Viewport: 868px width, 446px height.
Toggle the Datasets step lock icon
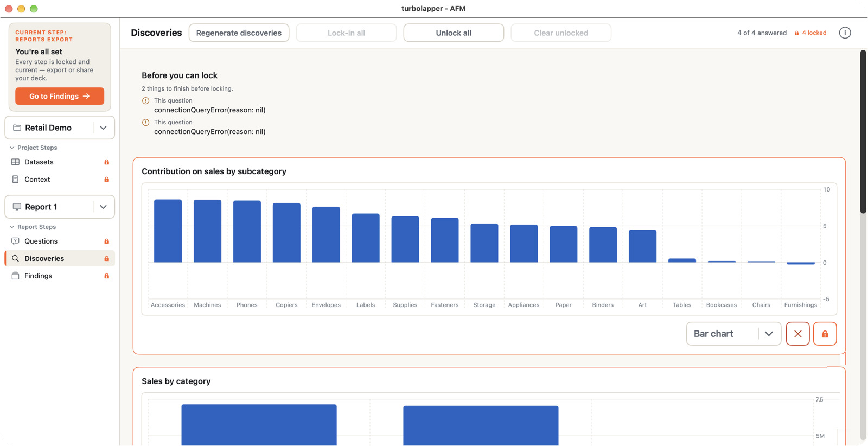pyautogui.click(x=107, y=162)
